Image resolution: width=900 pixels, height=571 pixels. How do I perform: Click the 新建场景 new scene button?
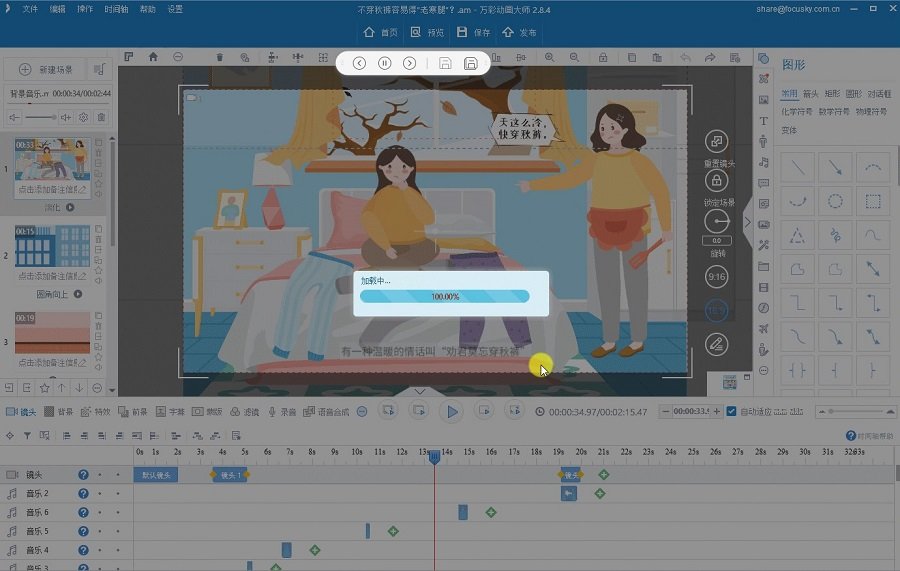[45, 69]
